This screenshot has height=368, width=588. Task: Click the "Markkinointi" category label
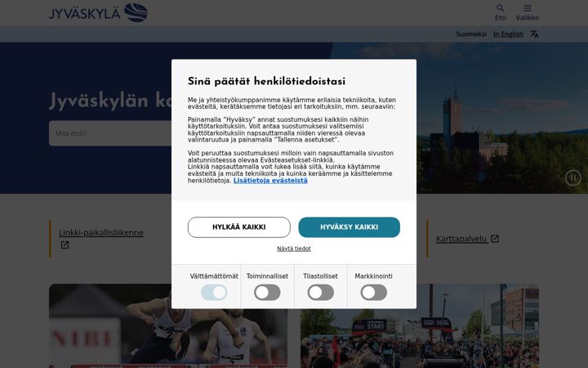click(x=373, y=276)
